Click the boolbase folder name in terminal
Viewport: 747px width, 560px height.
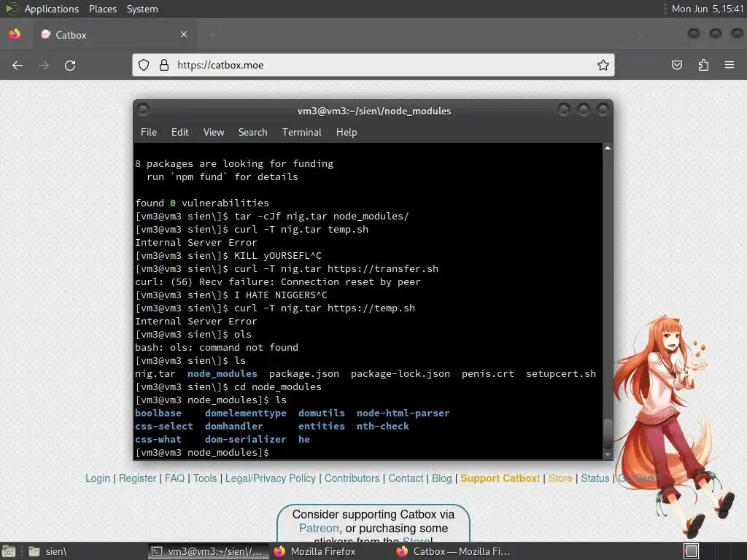(x=158, y=413)
